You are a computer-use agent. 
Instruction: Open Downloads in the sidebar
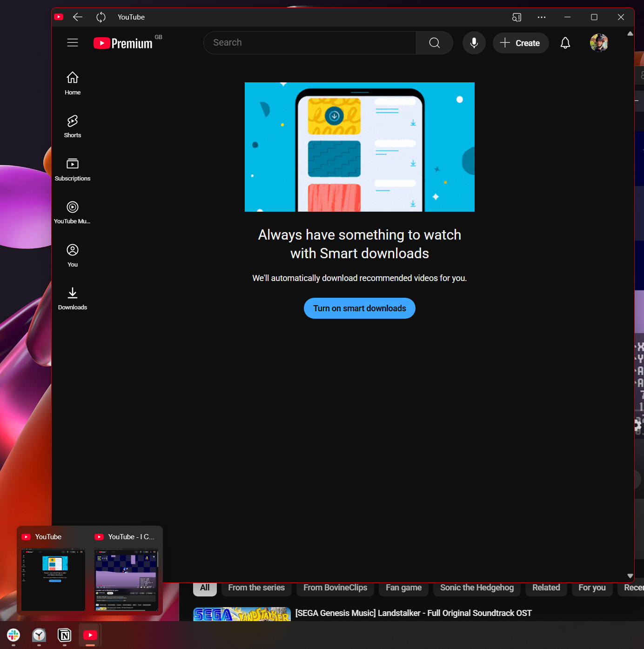pyautogui.click(x=73, y=298)
